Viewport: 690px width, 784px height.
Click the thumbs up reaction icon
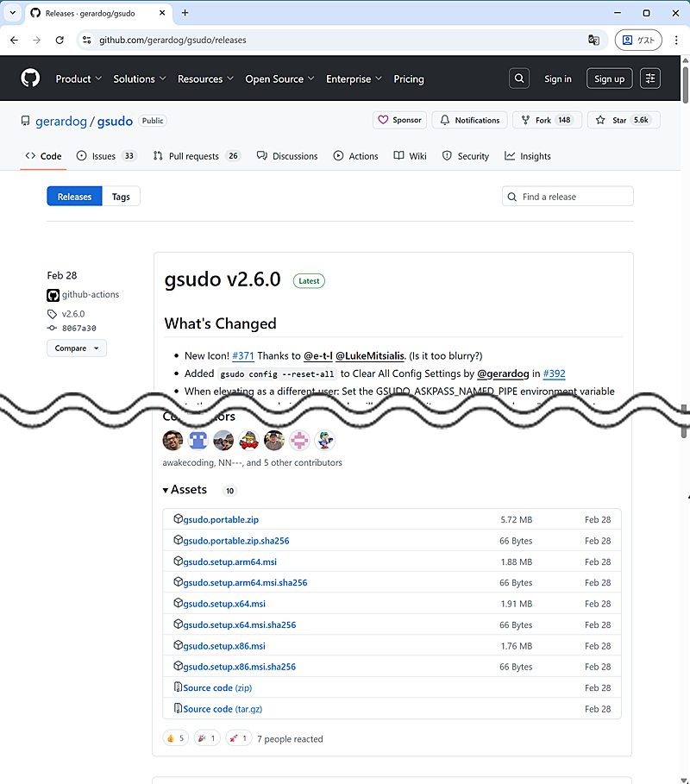[172, 738]
